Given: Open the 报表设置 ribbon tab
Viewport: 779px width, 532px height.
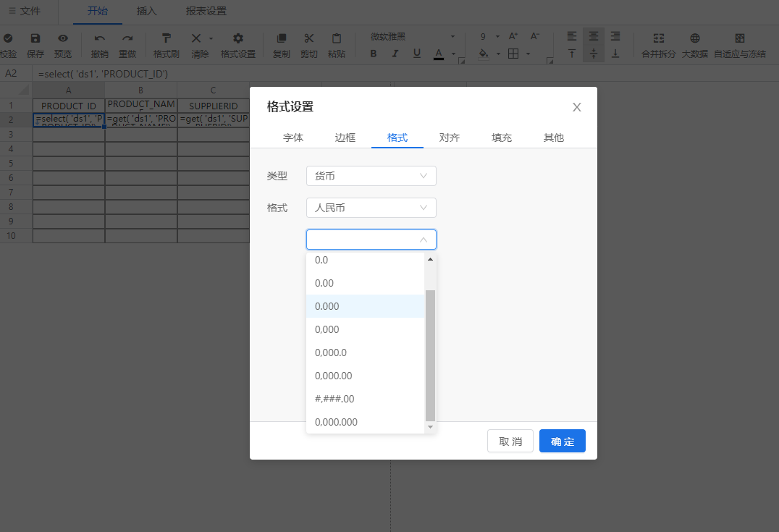Looking at the screenshot, I should [206, 11].
